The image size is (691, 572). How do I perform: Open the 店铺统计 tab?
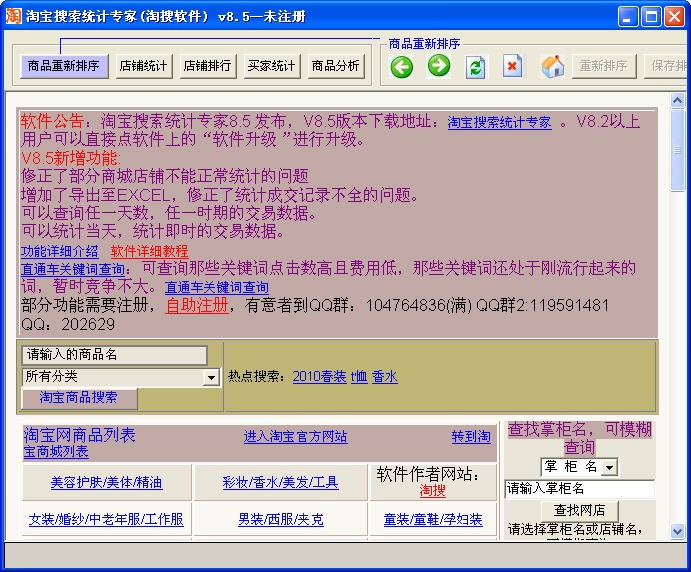click(x=144, y=67)
